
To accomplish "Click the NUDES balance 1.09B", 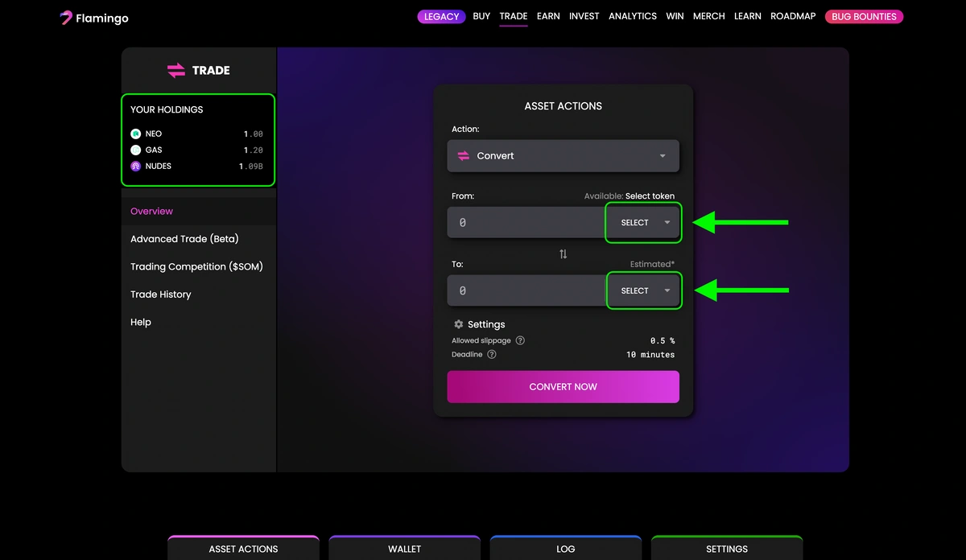I will [x=251, y=167].
